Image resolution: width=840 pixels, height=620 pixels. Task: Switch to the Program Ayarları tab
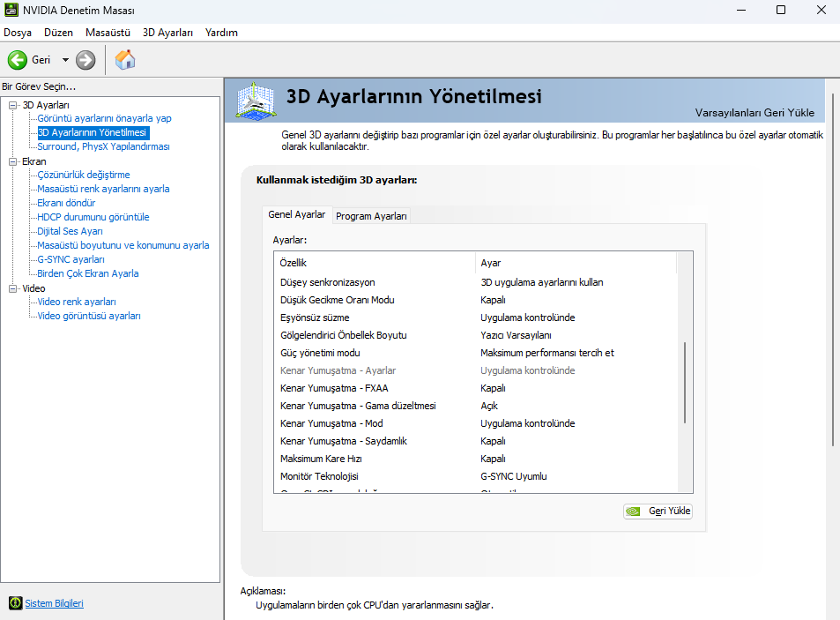371,216
